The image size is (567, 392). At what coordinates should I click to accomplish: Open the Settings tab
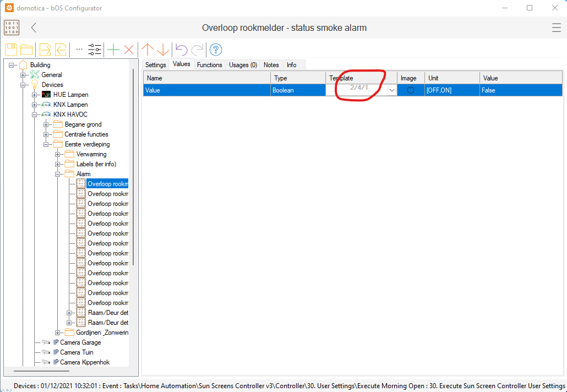pos(155,65)
